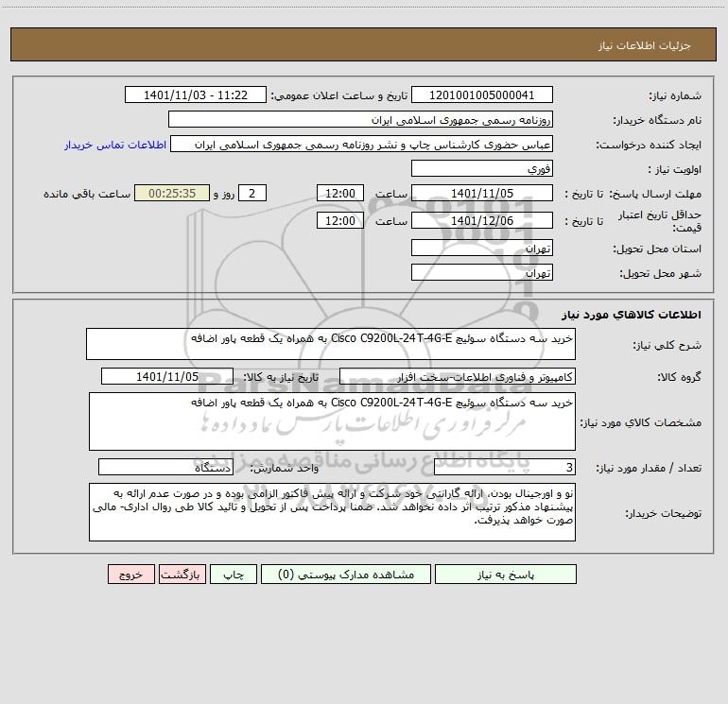The width and height of the screenshot is (728, 704).
Task: Click the 'استان محل تحویل:' label
Action: tap(657, 249)
